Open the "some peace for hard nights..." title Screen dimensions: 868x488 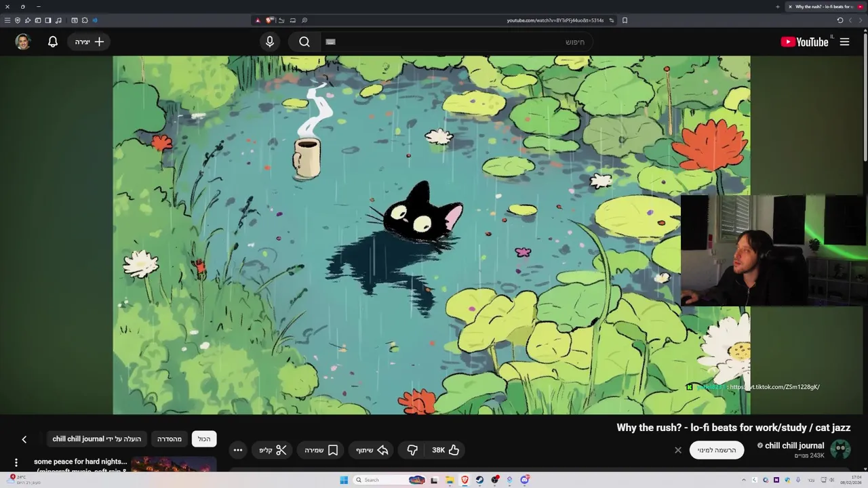(x=81, y=462)
